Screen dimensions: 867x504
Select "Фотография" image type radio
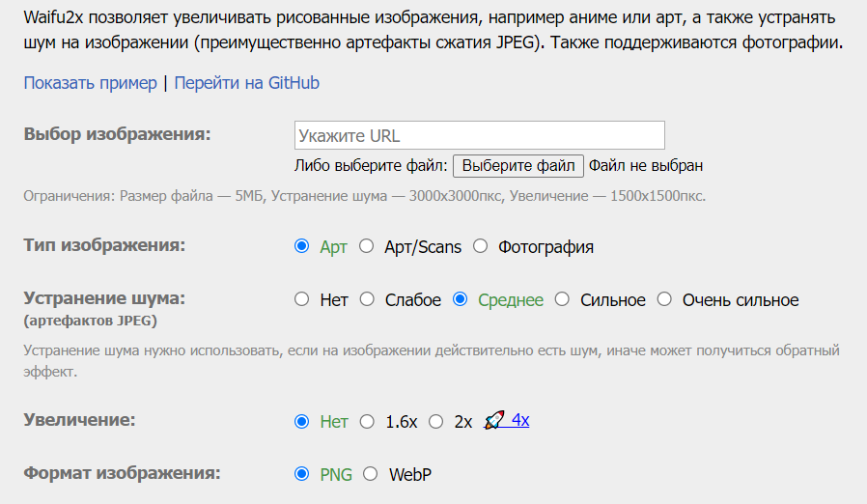point(481,245)
